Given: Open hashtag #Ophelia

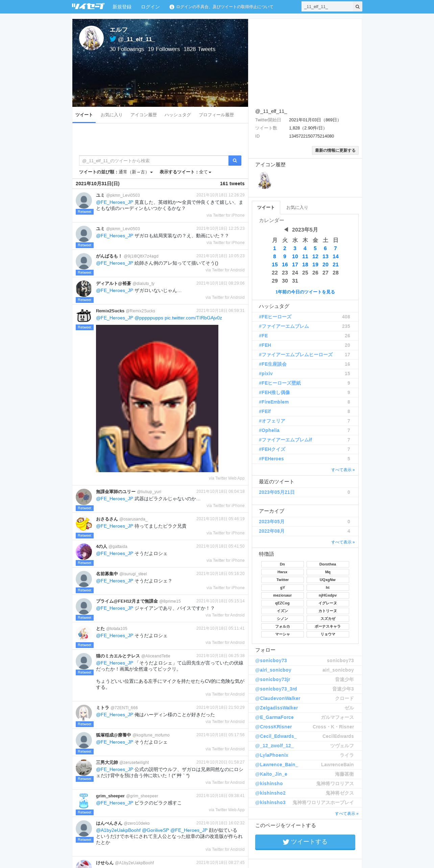Looking at the screenshot, I should tap(269, 430).
